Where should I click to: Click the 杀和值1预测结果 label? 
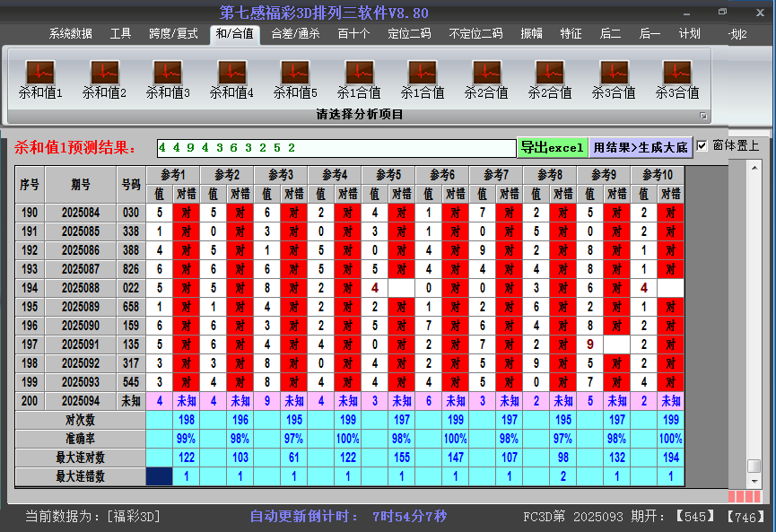(x=75, y=147)
